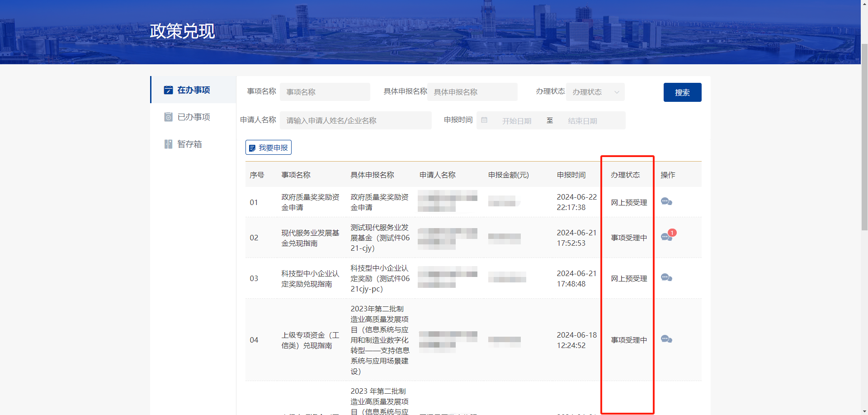Click 事项受理中 status in row 02

(629, 238)
